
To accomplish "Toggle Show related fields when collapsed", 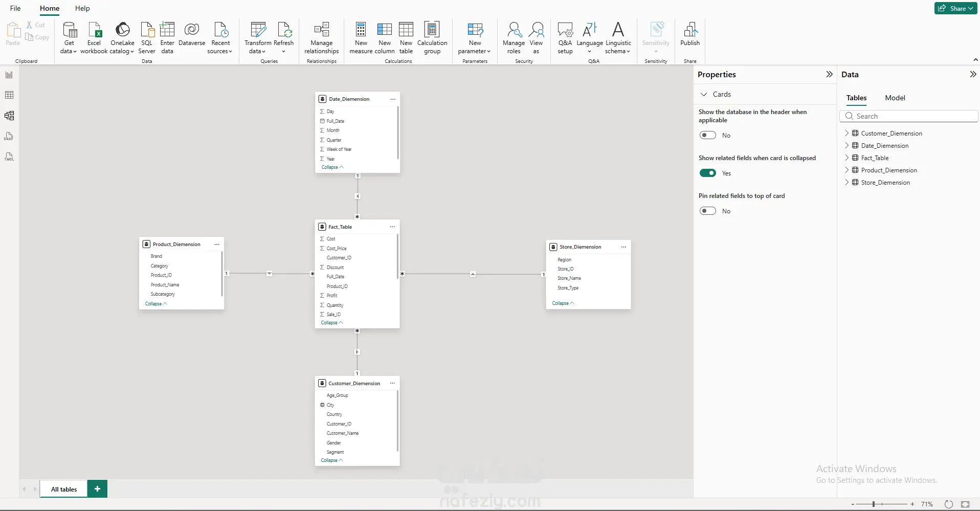I will point(708,173).
